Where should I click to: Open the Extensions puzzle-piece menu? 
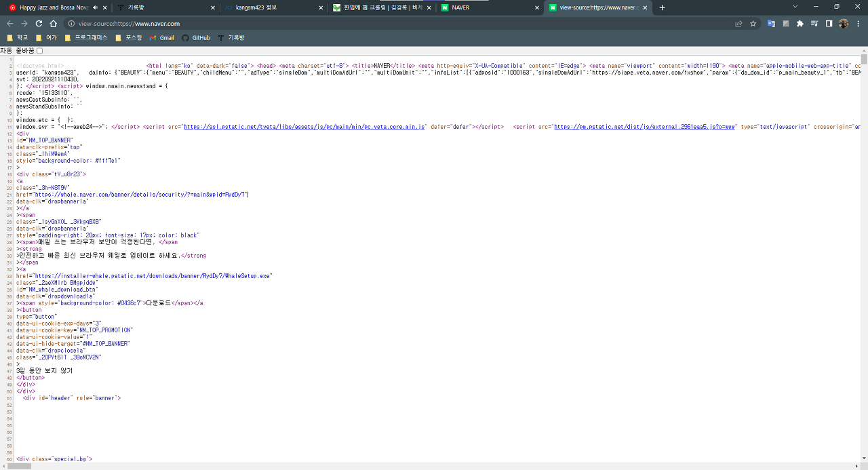pos(800,23)
